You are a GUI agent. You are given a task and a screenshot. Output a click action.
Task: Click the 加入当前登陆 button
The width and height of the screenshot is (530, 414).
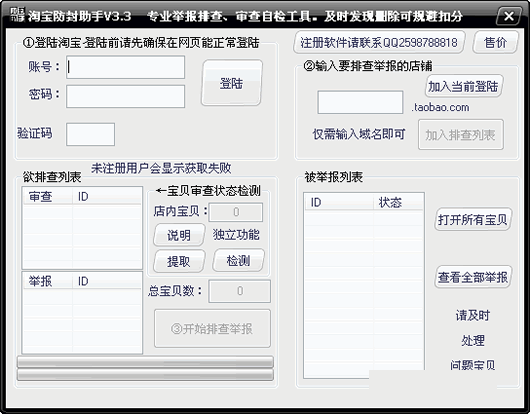464,87
